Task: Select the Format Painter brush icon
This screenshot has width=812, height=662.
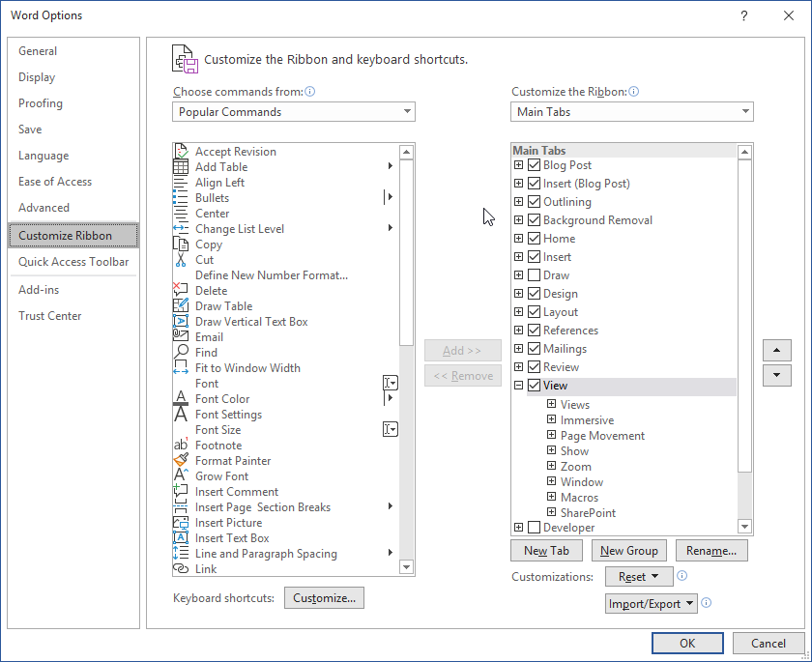Action: pos(181,461)
